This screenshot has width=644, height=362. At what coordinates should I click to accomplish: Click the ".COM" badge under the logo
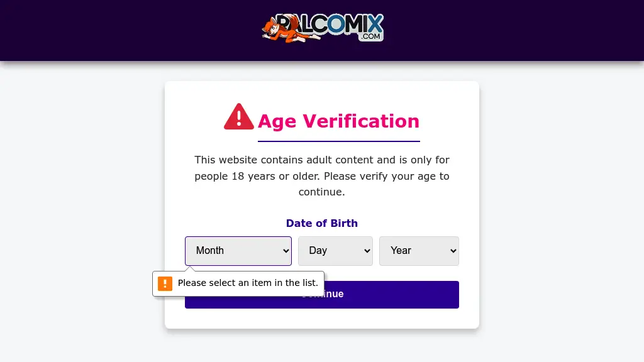pos(370,36)
